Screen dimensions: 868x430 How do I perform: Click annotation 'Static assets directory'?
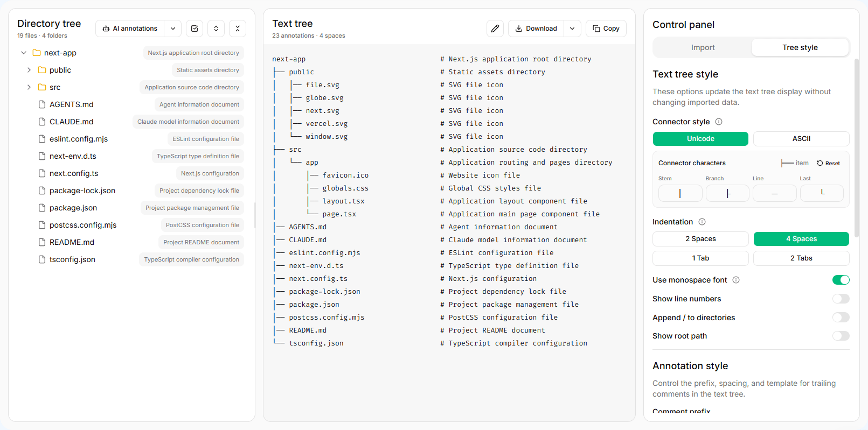pyautogui.click(x=208, y=70)
